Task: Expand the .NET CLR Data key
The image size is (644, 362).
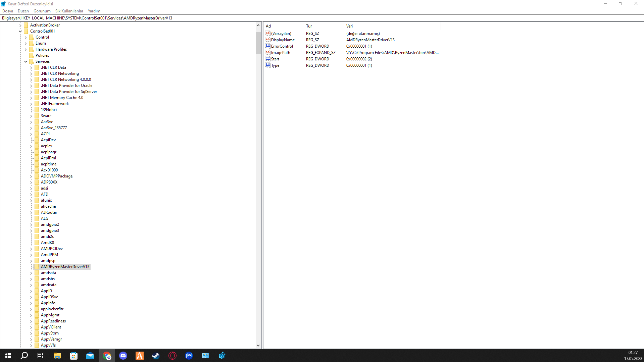Action: [31, 67]
